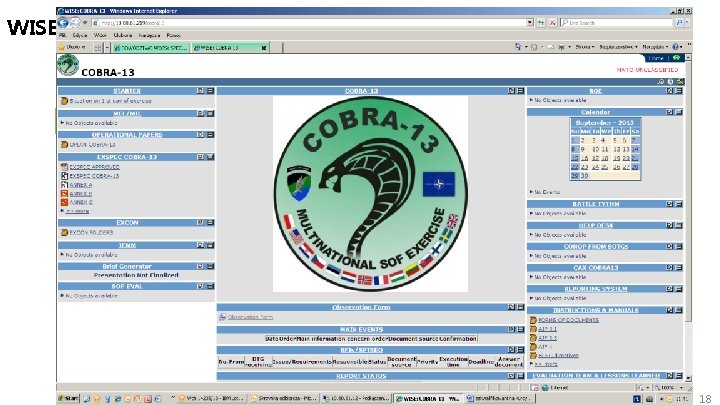720x405 pixels.
Task: Click the Live Search input box
Action: point(616,22)
